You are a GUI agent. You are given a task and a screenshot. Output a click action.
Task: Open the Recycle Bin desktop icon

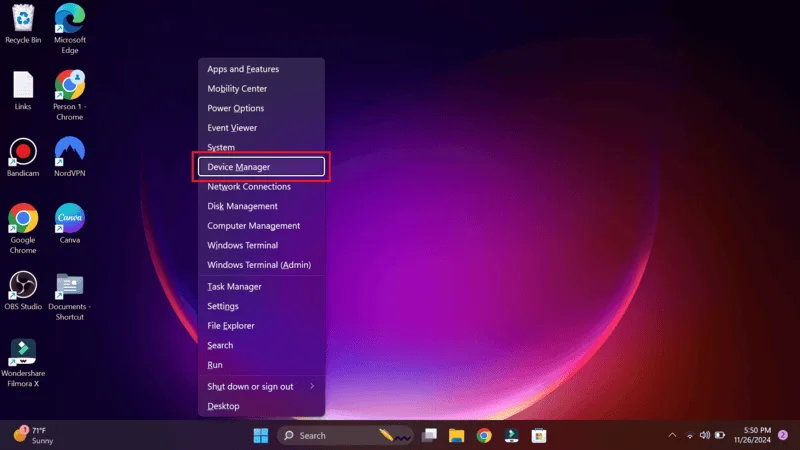coord(23,24)
